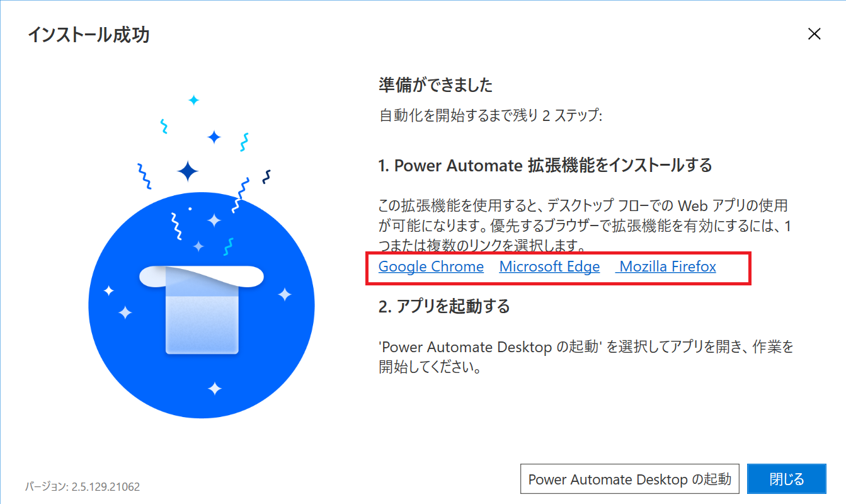
Task: Click the 残り 2 ステップ subtitle text
Action: click(491, 116)
